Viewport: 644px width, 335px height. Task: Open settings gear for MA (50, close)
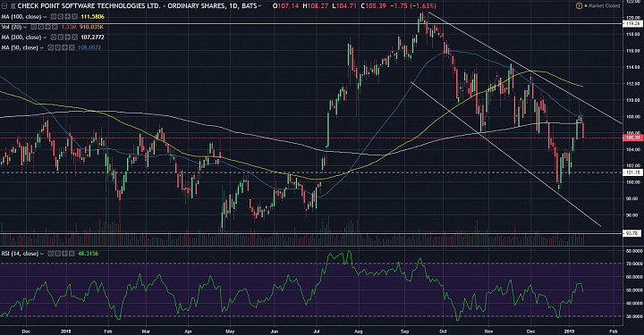pyautogui.click(x=57, y=47)
